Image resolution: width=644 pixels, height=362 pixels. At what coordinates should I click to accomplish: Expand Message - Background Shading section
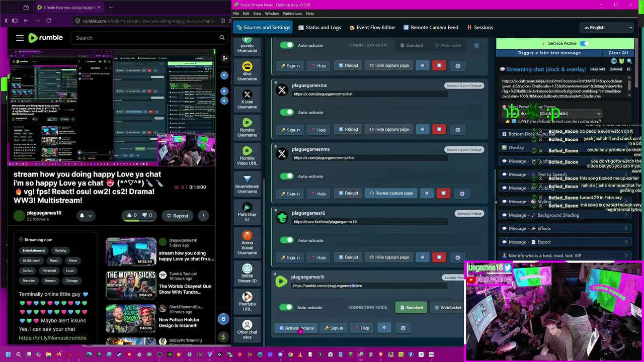(565, 215)
